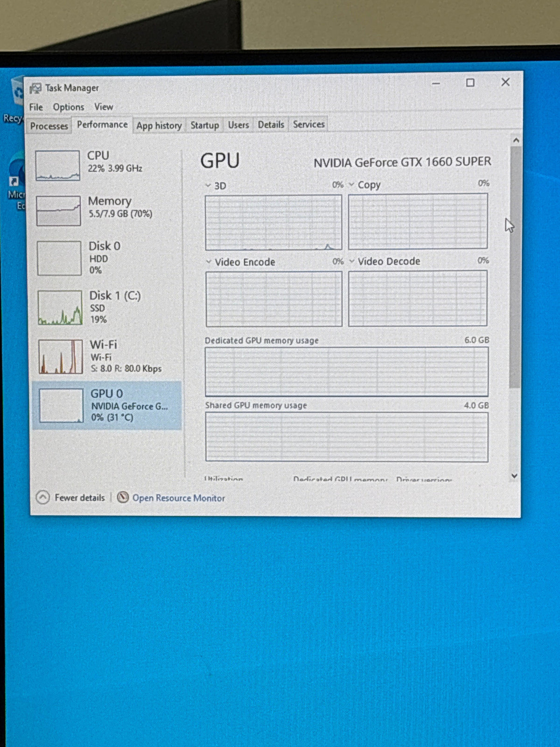The image size is (560, 747).
Task: Switch to the Details tab
Action: coord(271,125)
